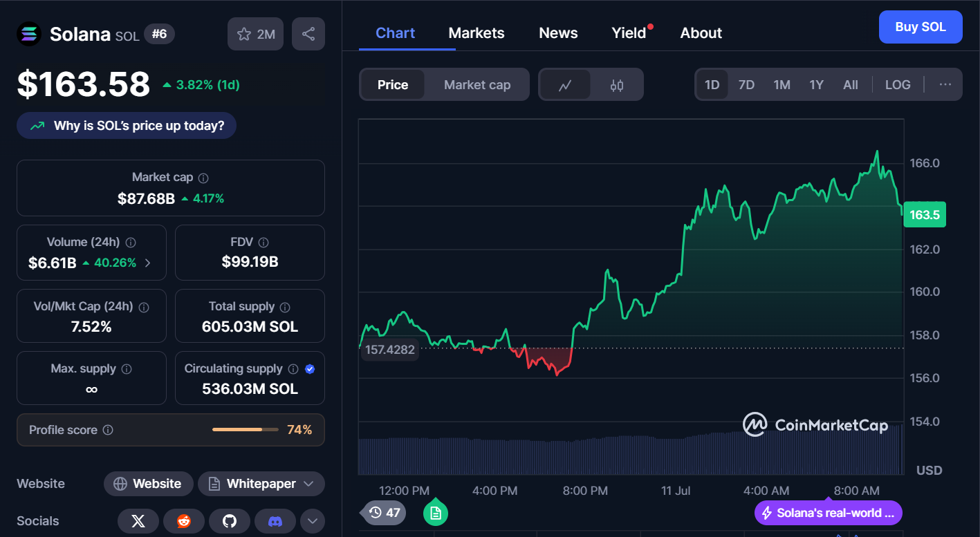Open chart more options (three dots)
The image size is (980, 537).
pos(945,84)
